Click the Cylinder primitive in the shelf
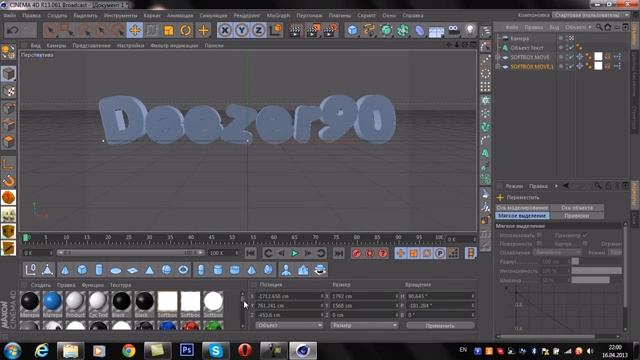This screenshot has width=640, height=360. tap(99, 270)
